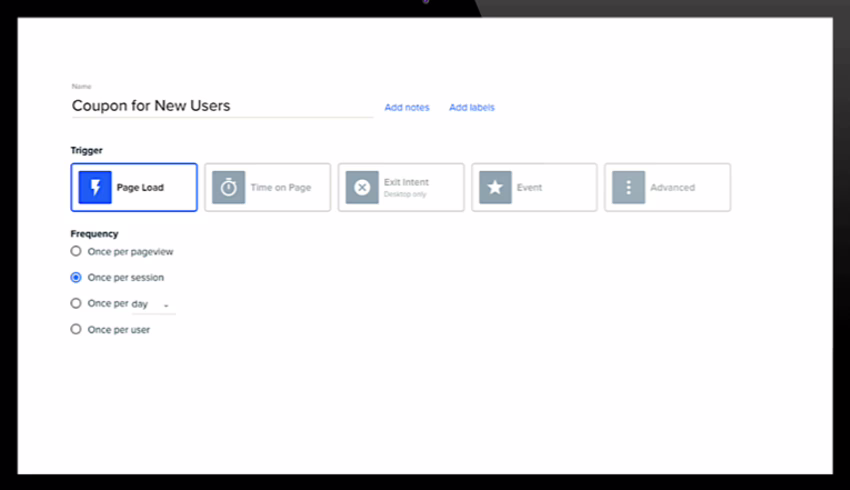Pick the Event trigger label
850x490 pixels.
click(x=529, y=187)
